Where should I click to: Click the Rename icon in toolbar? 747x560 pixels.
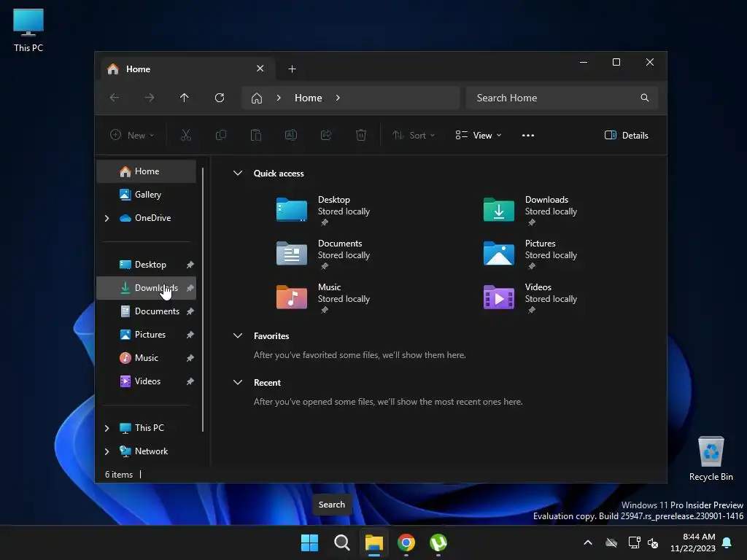pos(291,135)
